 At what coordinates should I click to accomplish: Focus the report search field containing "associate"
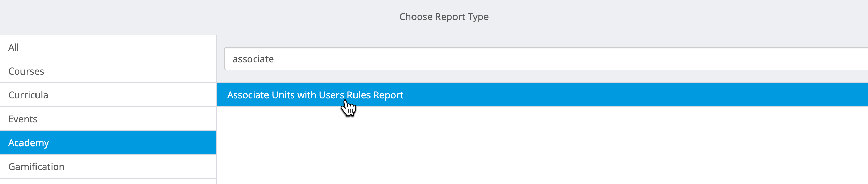pyautogui.click(x=546, y=59)
